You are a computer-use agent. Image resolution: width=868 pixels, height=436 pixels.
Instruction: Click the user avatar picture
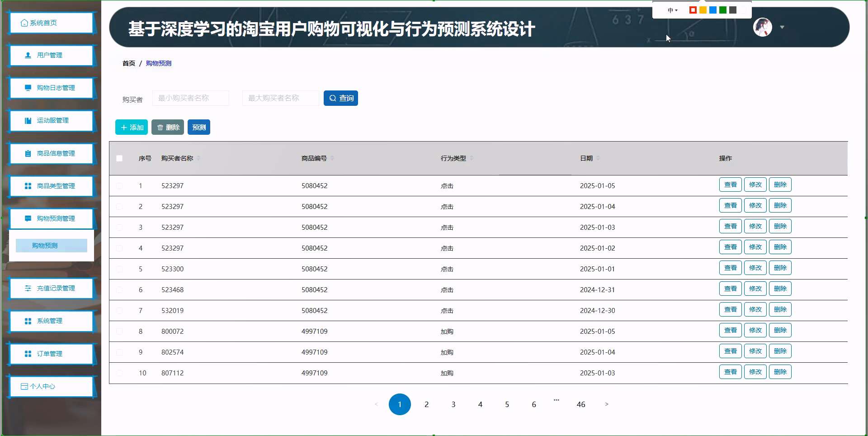[x=762, y=27]
